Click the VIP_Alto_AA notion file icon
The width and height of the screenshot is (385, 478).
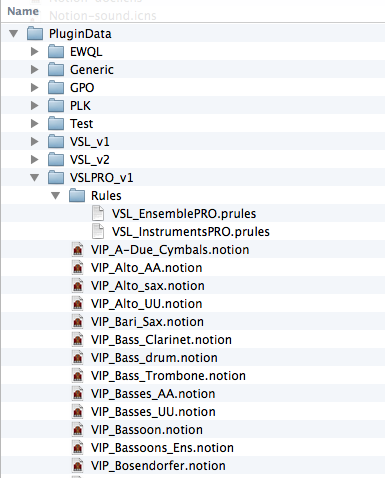(77, 268)
